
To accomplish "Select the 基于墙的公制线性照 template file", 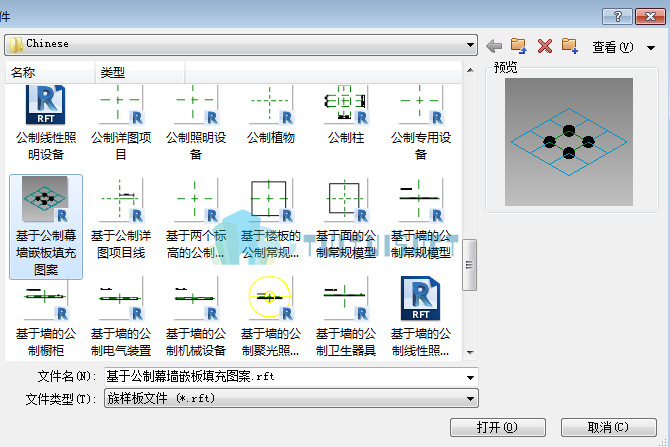I will click(x=421, y=316).
